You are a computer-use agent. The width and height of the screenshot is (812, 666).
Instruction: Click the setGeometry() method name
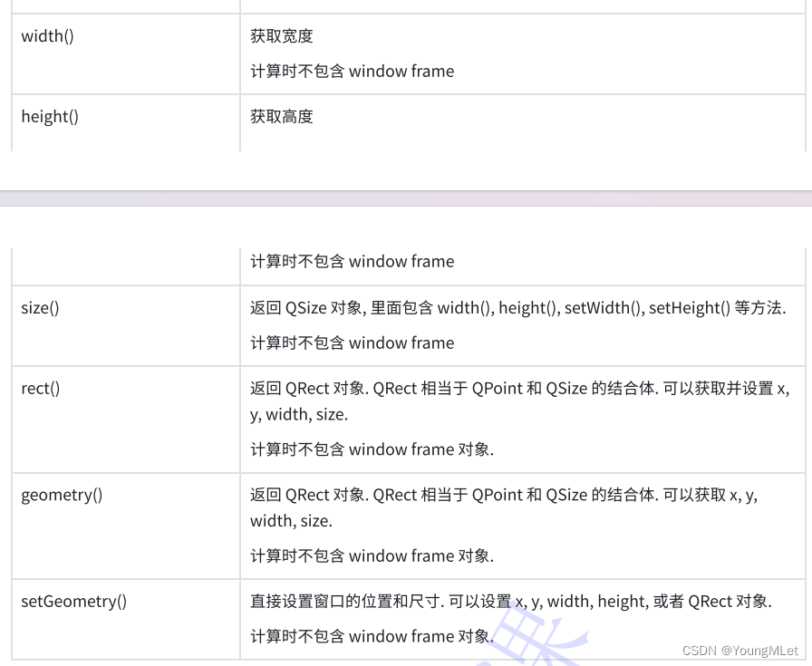(74, 602)
